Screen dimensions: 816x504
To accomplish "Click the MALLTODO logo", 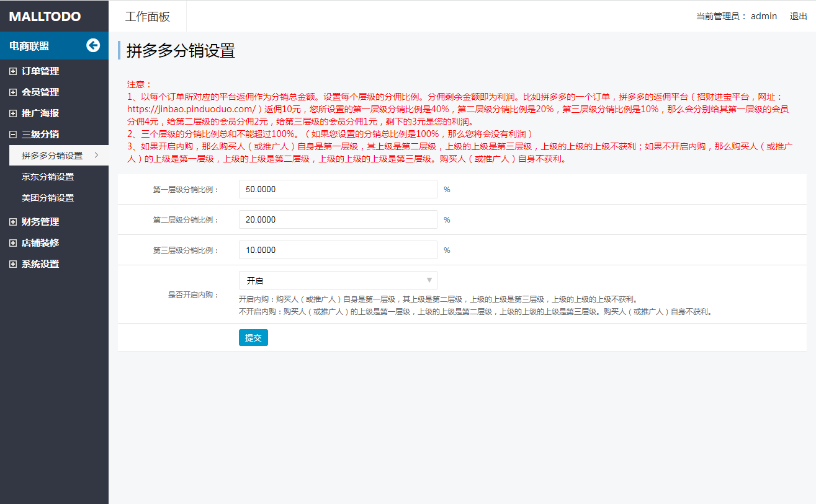I will click(45, 16).
